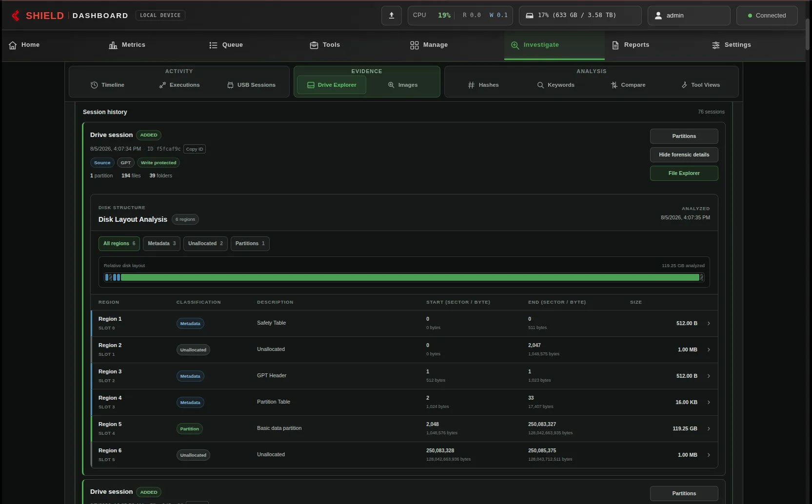
Task: Expand Region 5 Basic data partition chevron
Action: (709, 428)
